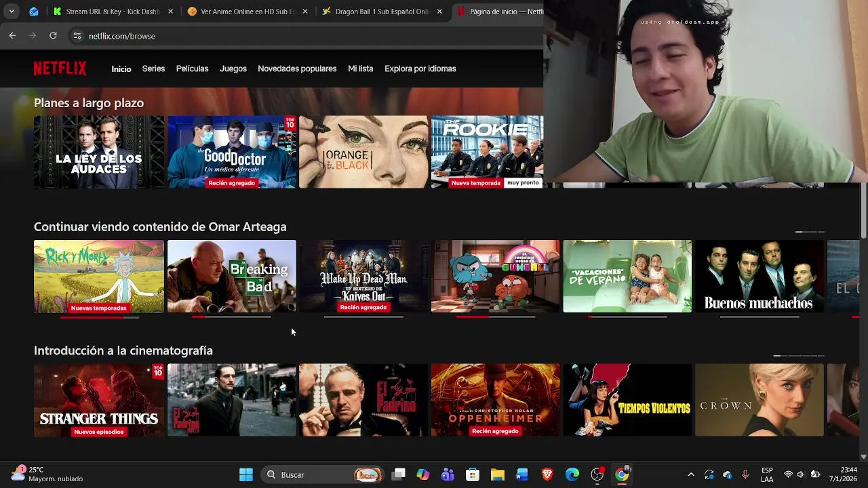Resume Vacaciones de Verano

[627, 276]
